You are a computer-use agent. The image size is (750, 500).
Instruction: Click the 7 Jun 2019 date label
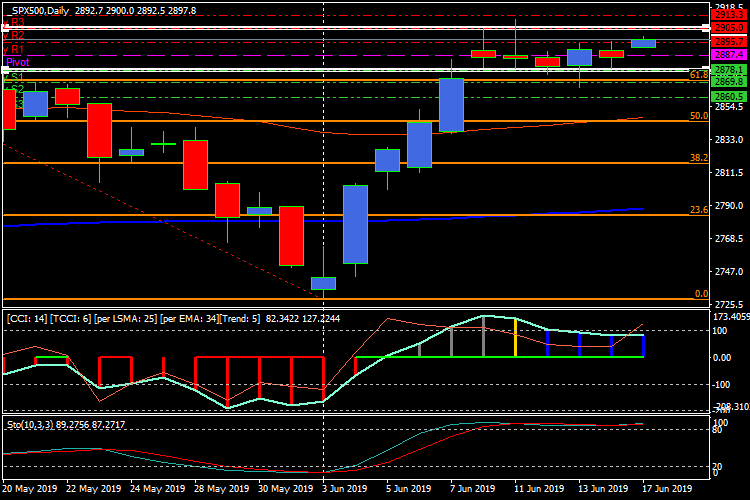pyautogui.click(x=473, y=489)
